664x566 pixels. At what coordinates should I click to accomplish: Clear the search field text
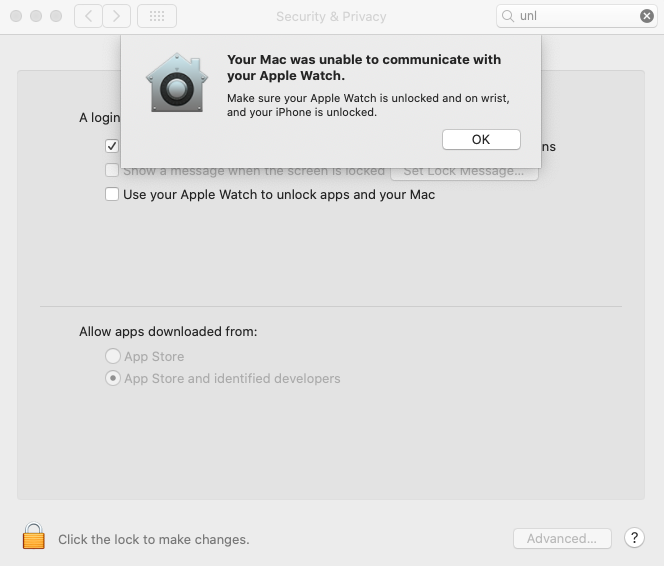[x=647, y=16]
